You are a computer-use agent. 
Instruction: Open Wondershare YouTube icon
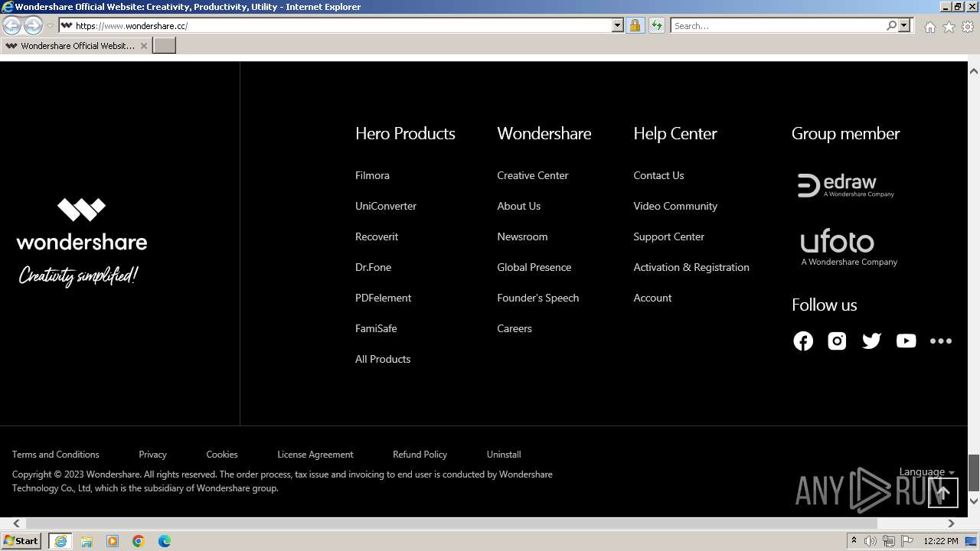pyautogui.click(x=906, y=341)
